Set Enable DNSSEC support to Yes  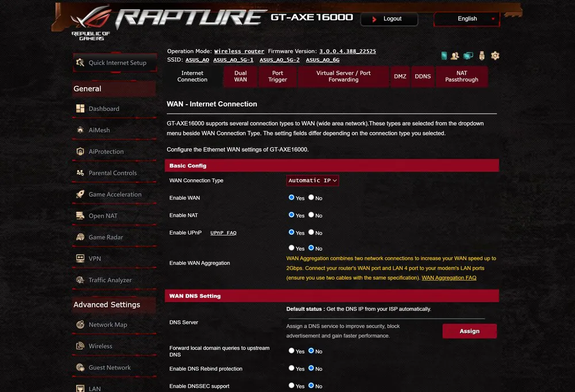(292, 386)
